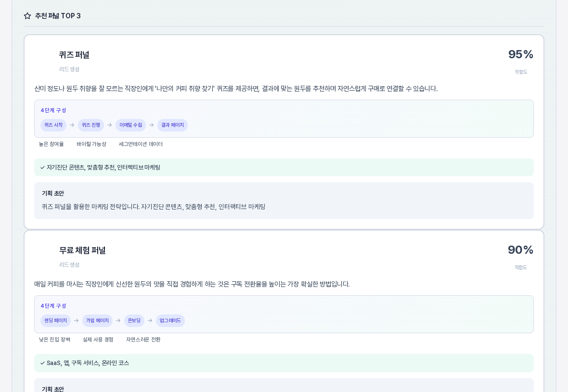Image resolution: width=568 pixels, height=392 pixels.
Task: Click the SaaS, 앱, 구독 서비스, 온라인 코스 text
Action: pos(88,363)
